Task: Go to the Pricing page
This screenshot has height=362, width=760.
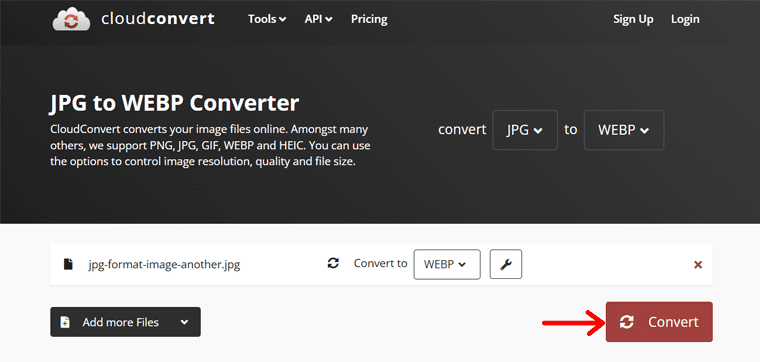Action: point(369,19)
